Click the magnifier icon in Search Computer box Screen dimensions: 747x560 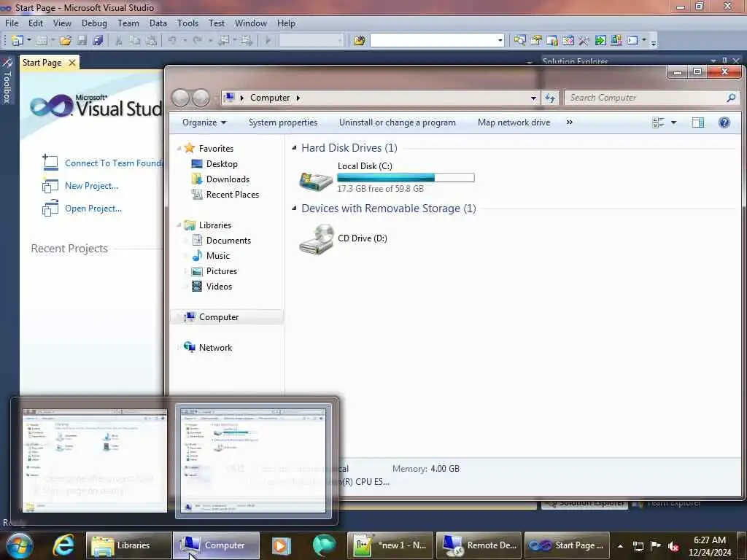731,98
